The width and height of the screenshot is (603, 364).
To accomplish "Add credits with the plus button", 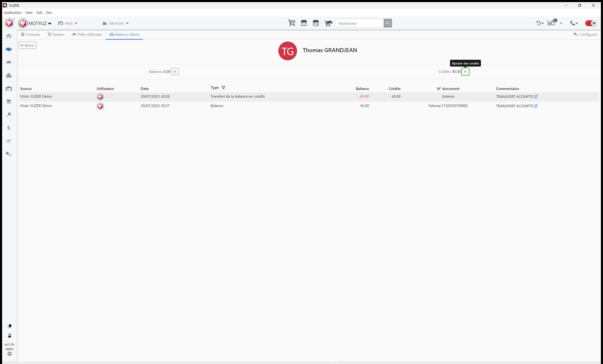I will pyautogui.click(x=465, y=72).
